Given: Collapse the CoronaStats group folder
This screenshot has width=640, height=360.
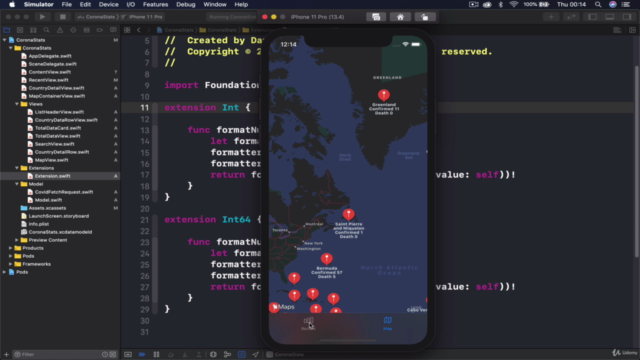Looking at the screenshot, I should 11,48.
